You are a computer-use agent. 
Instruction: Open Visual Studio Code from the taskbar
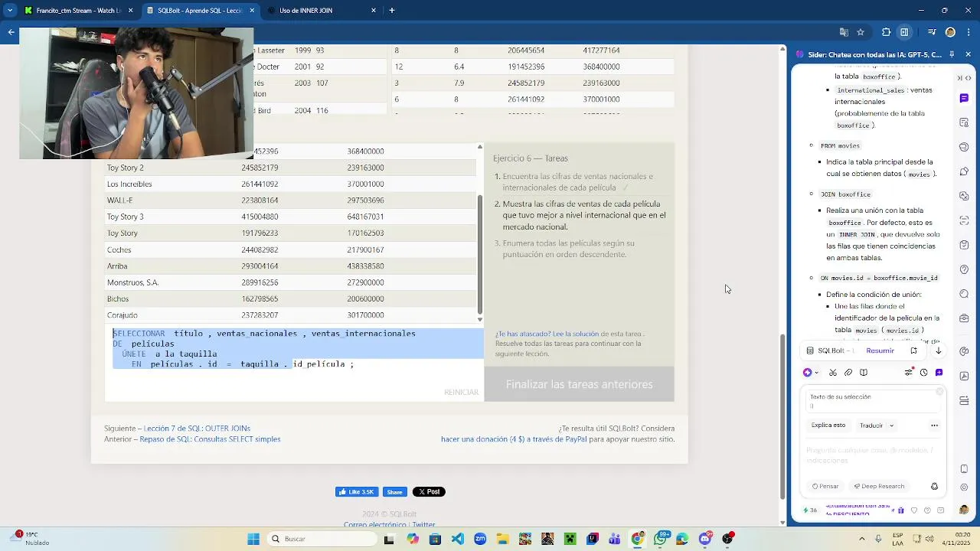click(457, 539)
